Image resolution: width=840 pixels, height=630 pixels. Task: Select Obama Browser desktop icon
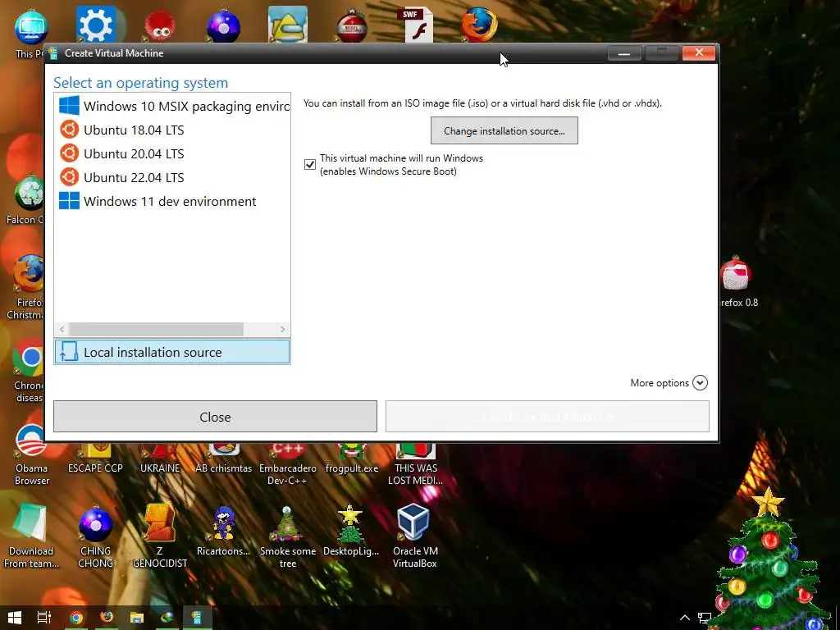(31, 454)
